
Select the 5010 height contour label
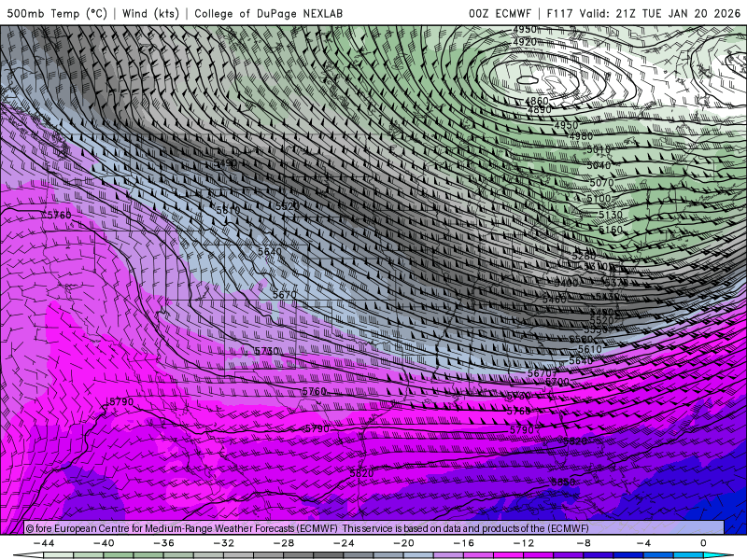(x=599, y=150)
